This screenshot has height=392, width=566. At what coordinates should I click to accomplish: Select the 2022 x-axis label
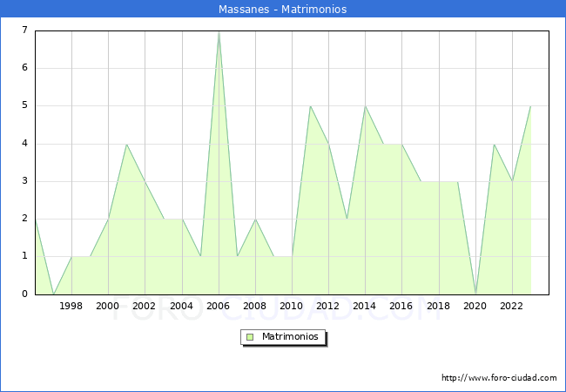tap(511, 306)
